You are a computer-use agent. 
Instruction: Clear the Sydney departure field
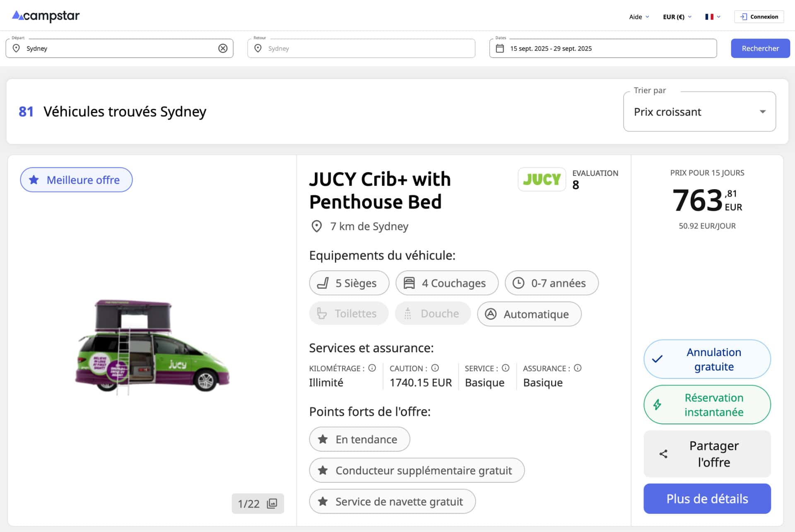(223, 48)
